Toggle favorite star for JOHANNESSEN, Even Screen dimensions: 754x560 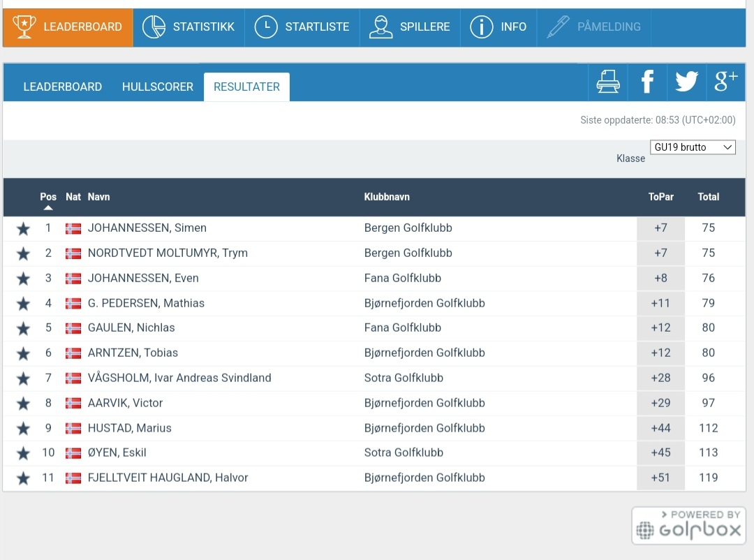23,279
